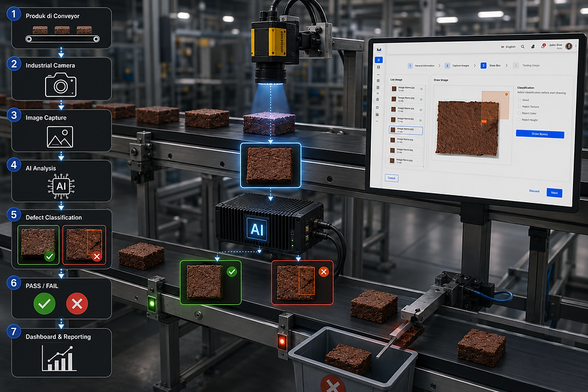Select the picture icon under Image Capture
The image size is (588, 392).
60,137
